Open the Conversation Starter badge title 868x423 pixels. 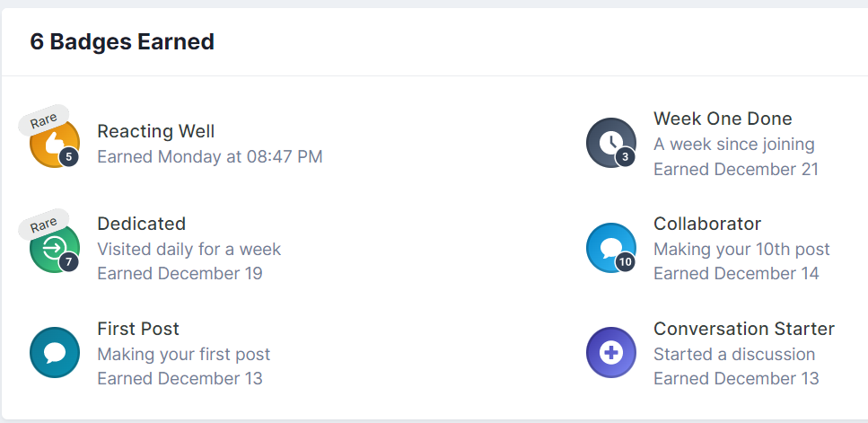(744, 329)
